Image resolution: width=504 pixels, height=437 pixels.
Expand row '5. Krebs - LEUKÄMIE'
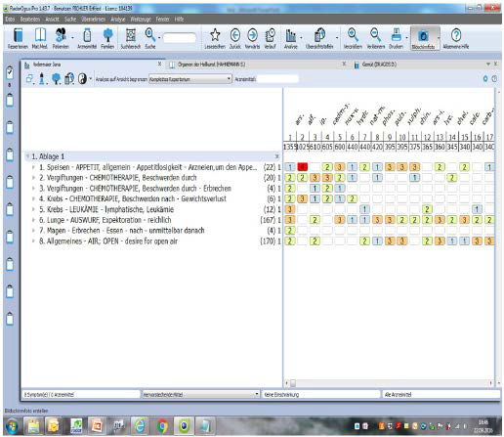click(x=33, y=209)
